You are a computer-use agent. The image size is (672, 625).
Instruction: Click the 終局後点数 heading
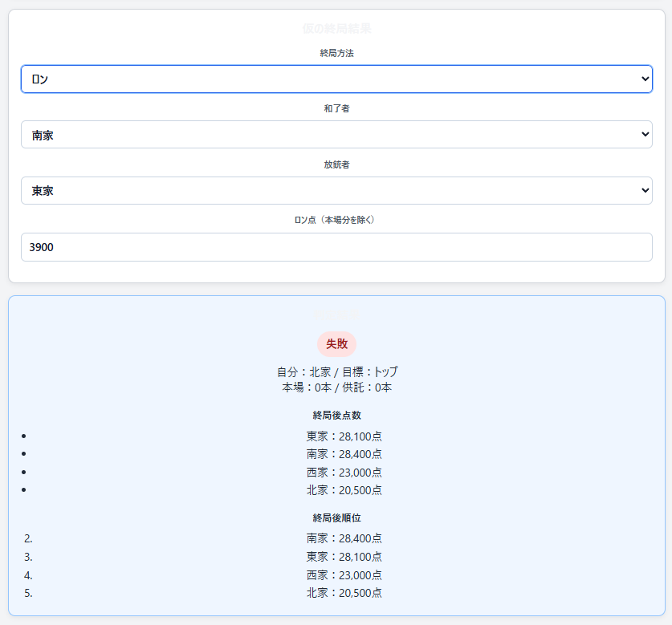pyautogui.click(x=336, y=415)
